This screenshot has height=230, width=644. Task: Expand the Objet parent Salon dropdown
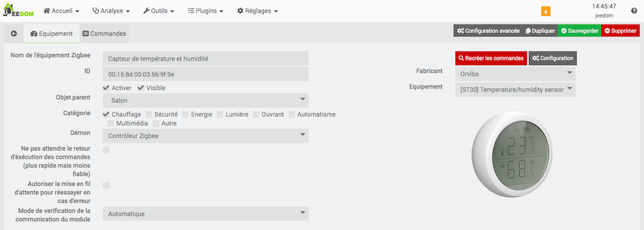click(206, 100)
